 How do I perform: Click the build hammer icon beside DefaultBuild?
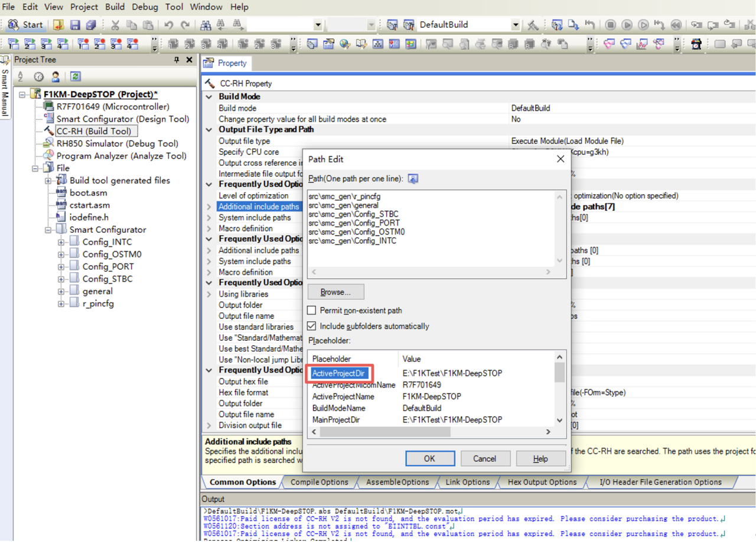(533, 25)
